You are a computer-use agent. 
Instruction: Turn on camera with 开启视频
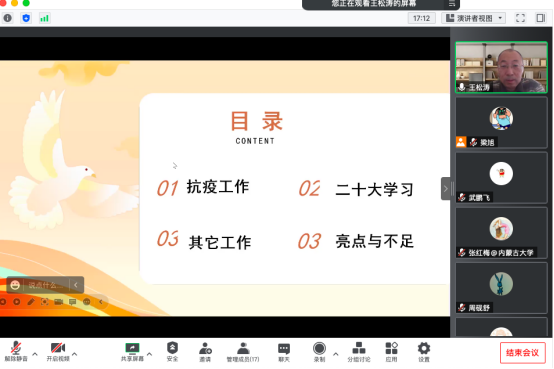point(58,352)
